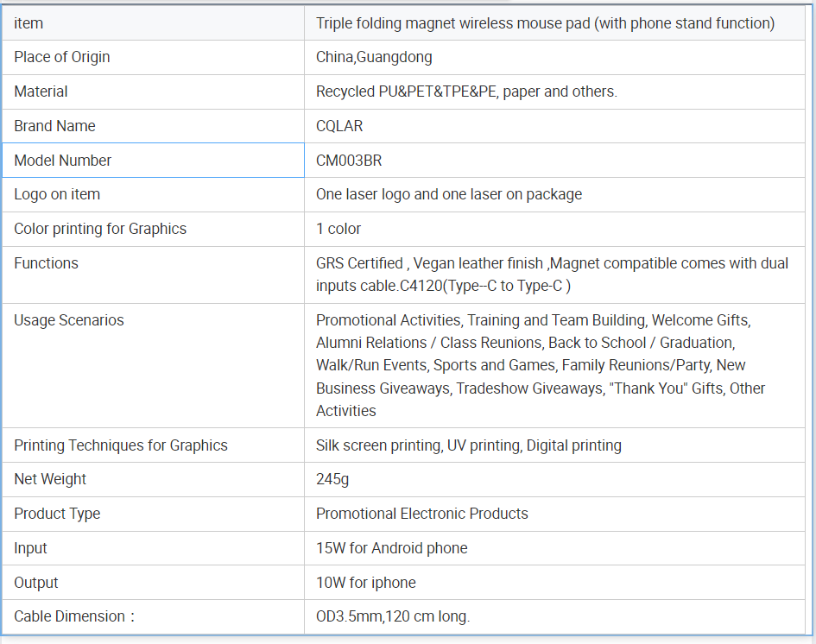Select the 15W for Android phone value
Screen dimensions: 816x644
click(x=392, y=548)
